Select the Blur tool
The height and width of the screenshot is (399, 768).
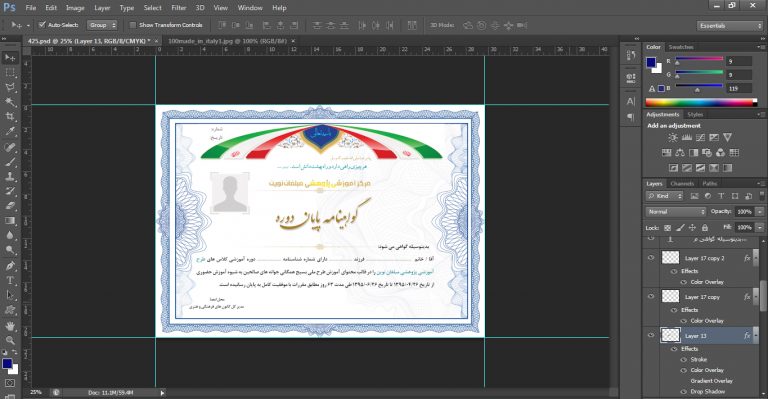click(10, 235)
